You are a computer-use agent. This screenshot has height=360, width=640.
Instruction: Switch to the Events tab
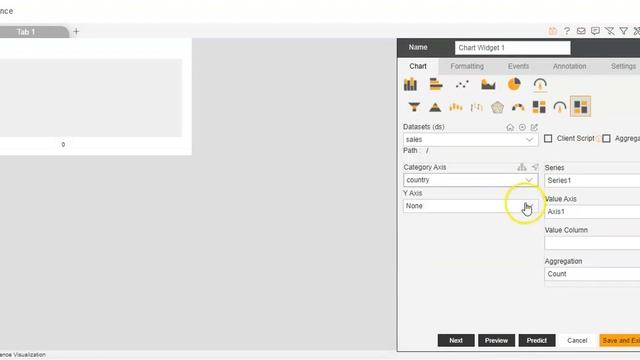coord(518,66)
